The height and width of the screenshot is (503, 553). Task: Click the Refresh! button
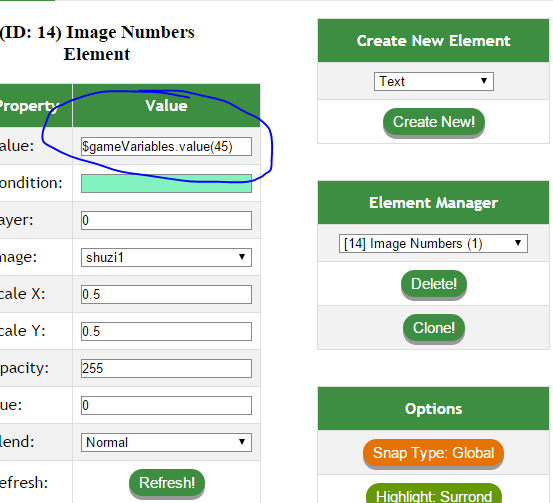[167, 483]
